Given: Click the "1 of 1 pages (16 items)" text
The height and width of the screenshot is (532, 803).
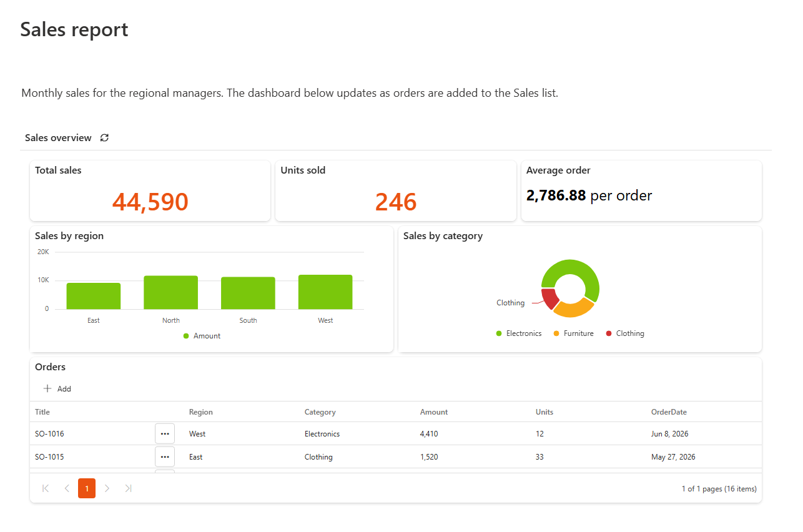Looking at the screenshot, I should tap(719, 489).
